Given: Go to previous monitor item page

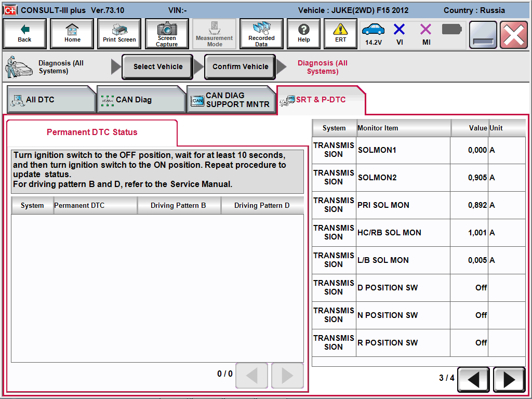Looking at the screenshot, I should point(473,380).
